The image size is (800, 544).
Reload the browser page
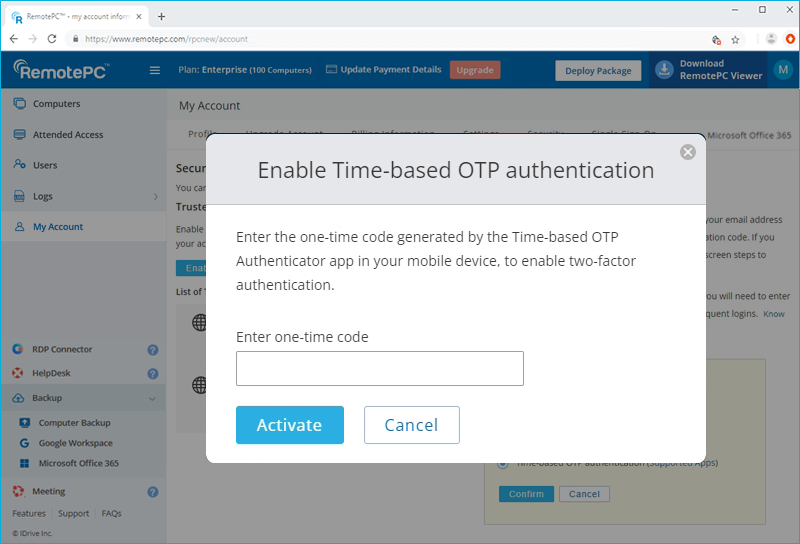(x=51, y=39)
